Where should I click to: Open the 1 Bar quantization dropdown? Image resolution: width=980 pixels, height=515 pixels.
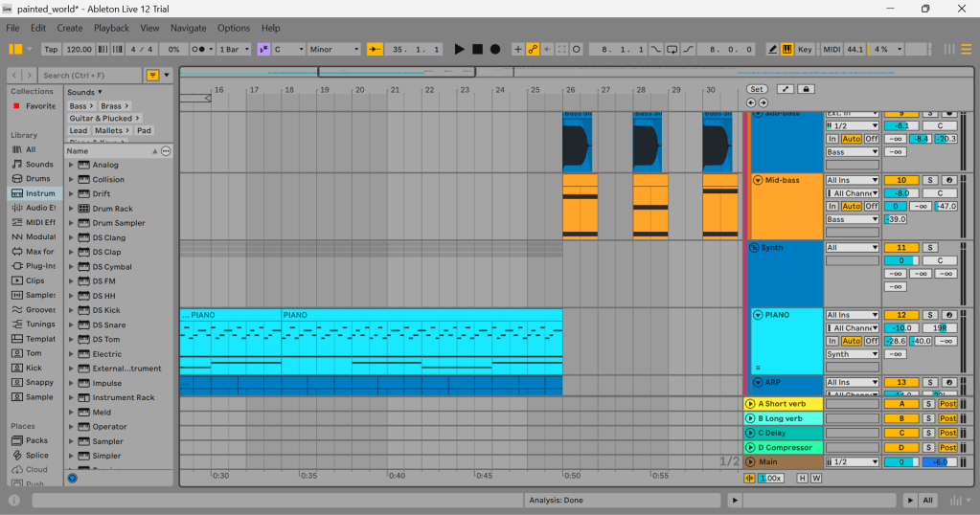click(x=234, y=49)
